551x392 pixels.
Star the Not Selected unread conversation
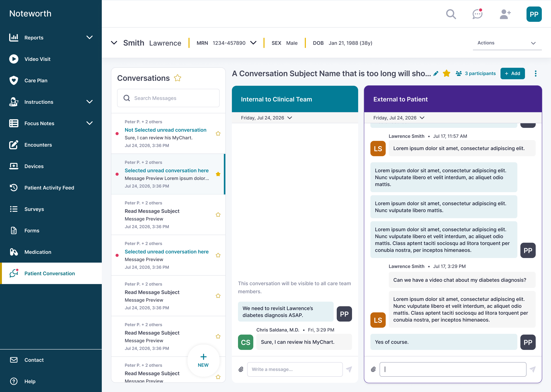pos(218,133)
